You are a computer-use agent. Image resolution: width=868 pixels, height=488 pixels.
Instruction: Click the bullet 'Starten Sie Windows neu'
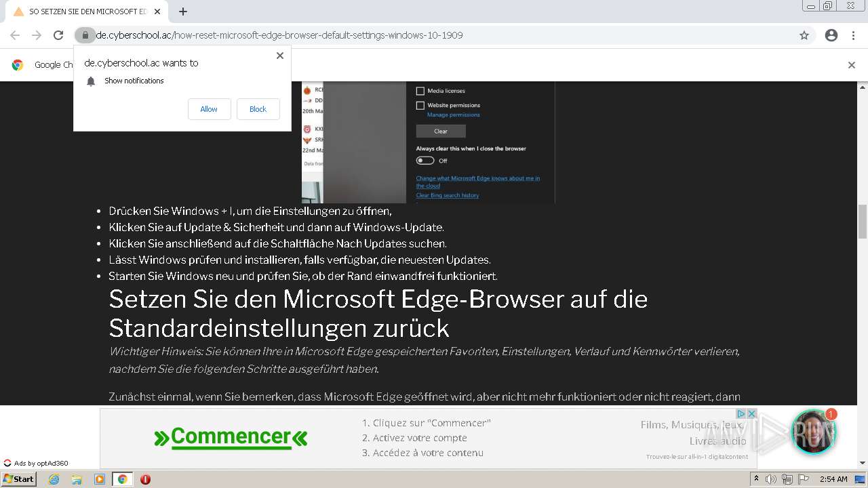tap(302, 276)
